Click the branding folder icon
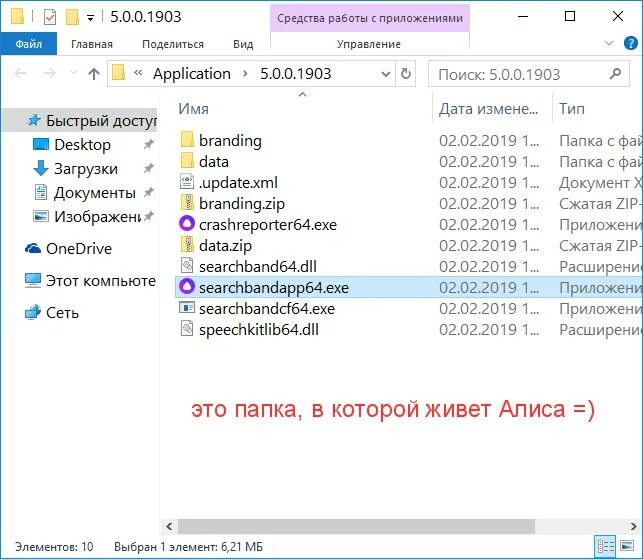643x559 pixels. [x=187, y=139]
